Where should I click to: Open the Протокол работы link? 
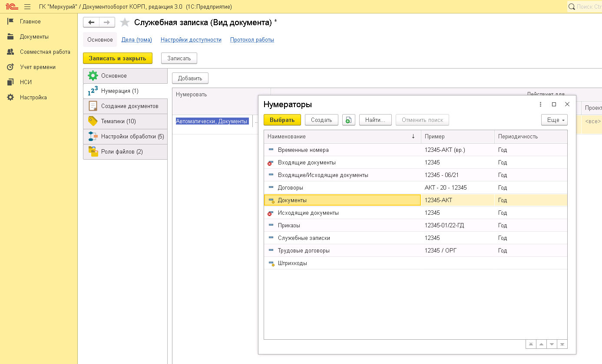[x=252, y=40]
